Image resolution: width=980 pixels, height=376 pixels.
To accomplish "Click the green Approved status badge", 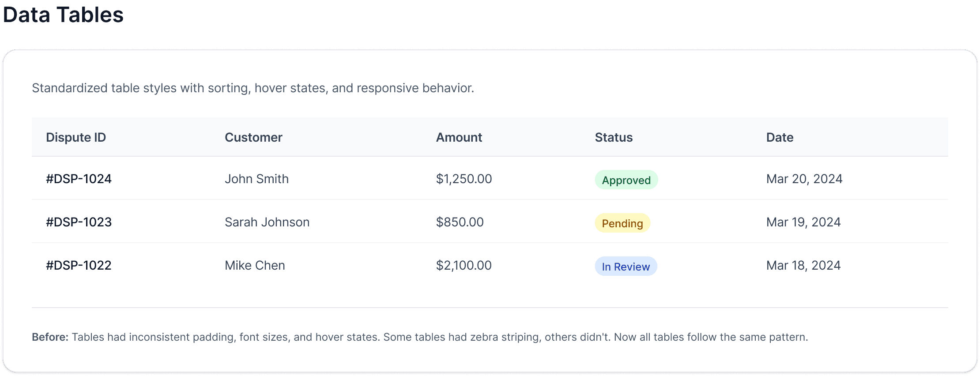I will click(626, 180).
